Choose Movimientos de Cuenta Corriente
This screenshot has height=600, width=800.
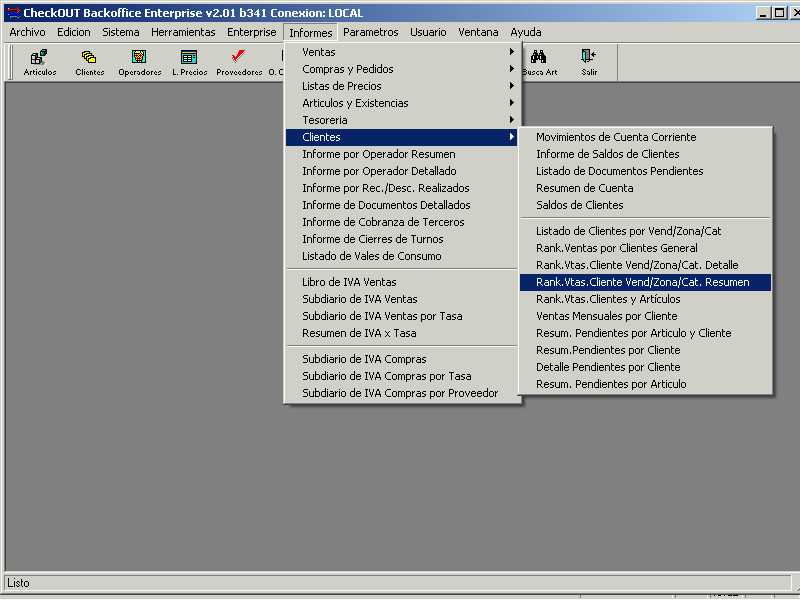click(x=645, y=137)
